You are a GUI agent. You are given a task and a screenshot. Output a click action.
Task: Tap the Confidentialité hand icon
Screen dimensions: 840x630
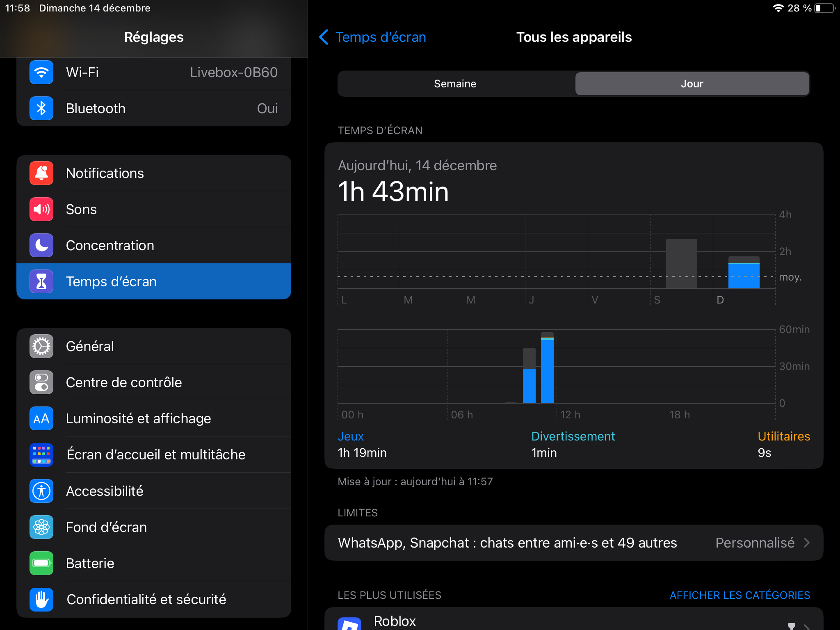[x=41, y=599]
